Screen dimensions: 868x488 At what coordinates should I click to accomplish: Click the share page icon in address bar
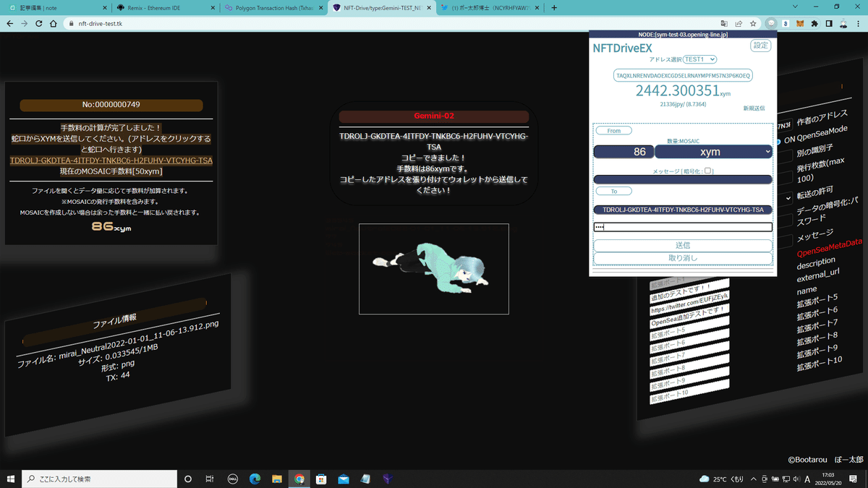click(x=739, y=23)
